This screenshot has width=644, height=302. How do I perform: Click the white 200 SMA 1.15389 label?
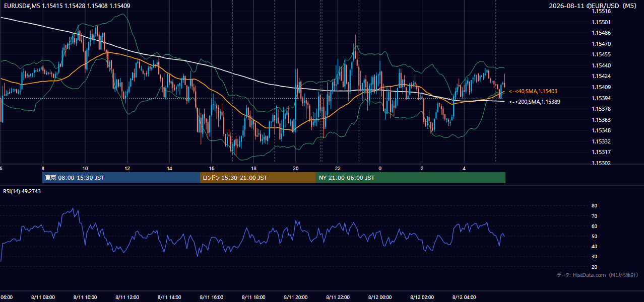(535, 102)
